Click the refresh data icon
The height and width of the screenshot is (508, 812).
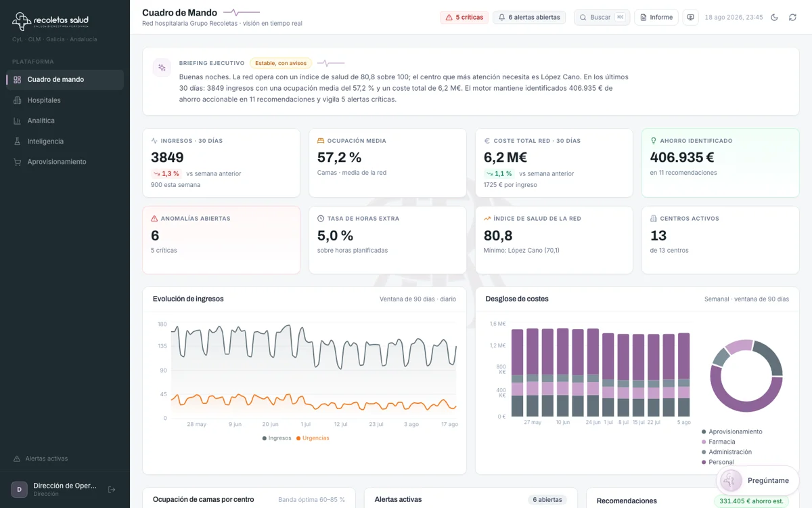792,18
